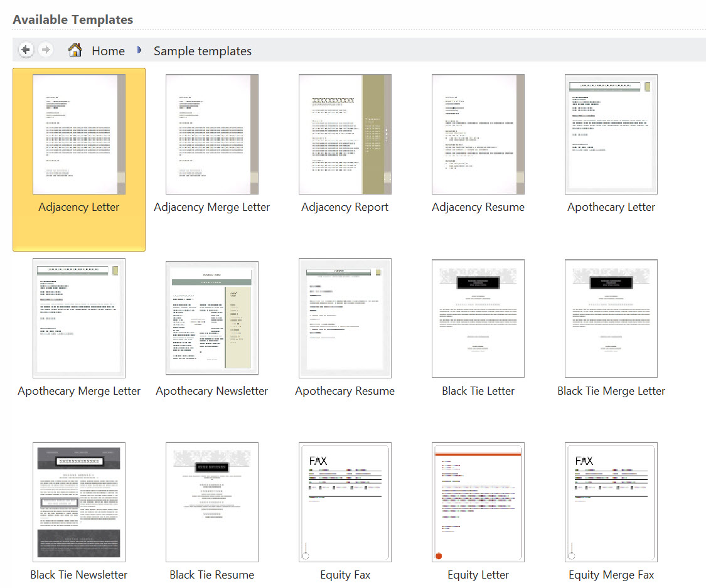Click Sample templates breadcrumb
Image resolution: width=706 pixels, height=588 pixels.
[202, 51]
